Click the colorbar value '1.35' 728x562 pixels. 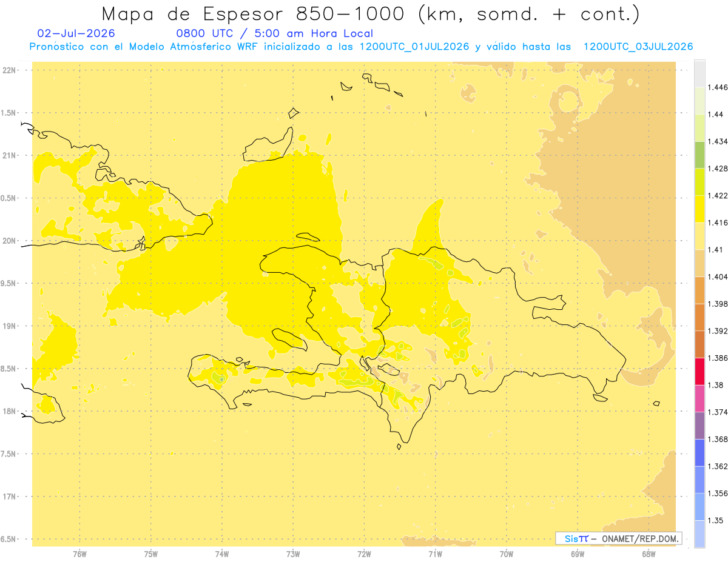[x=716, y=520]
